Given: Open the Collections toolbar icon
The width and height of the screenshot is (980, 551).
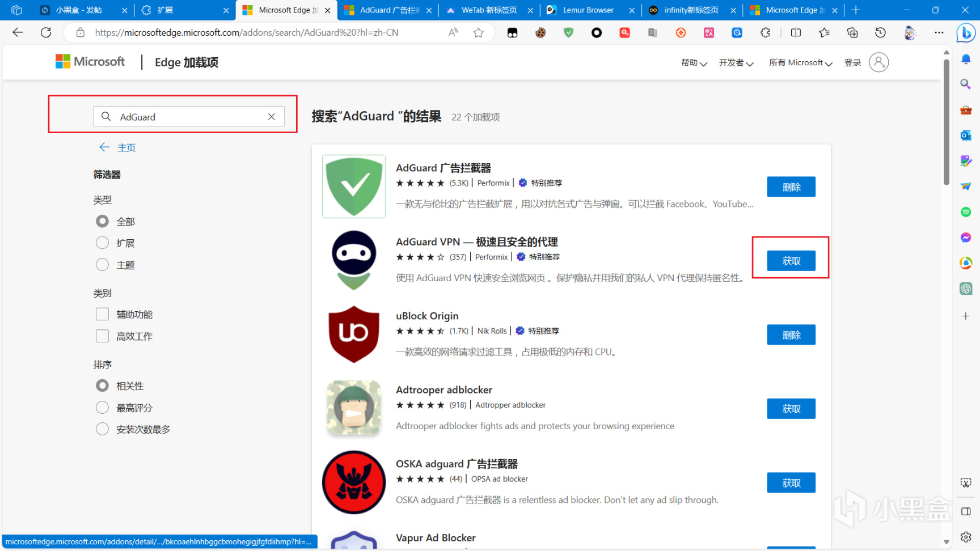Looking at the screenshot, I should (x=852, y=33).
